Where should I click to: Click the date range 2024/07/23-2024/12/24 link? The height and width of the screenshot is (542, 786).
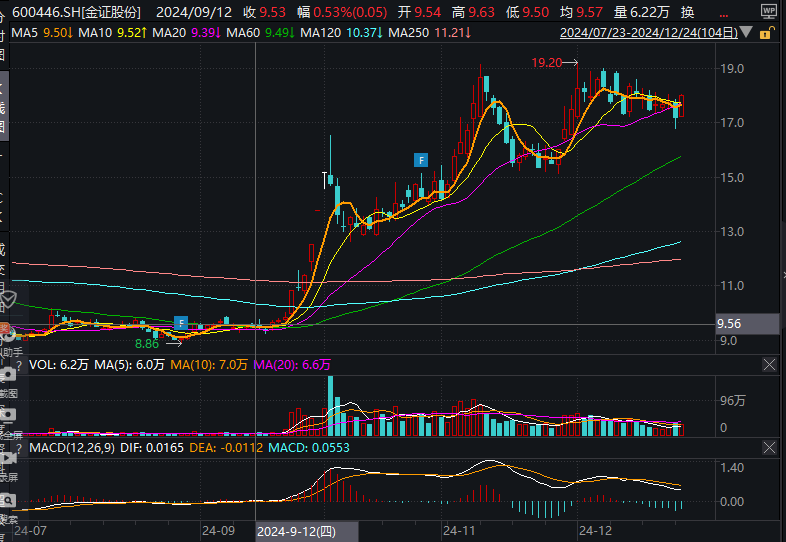648,33
